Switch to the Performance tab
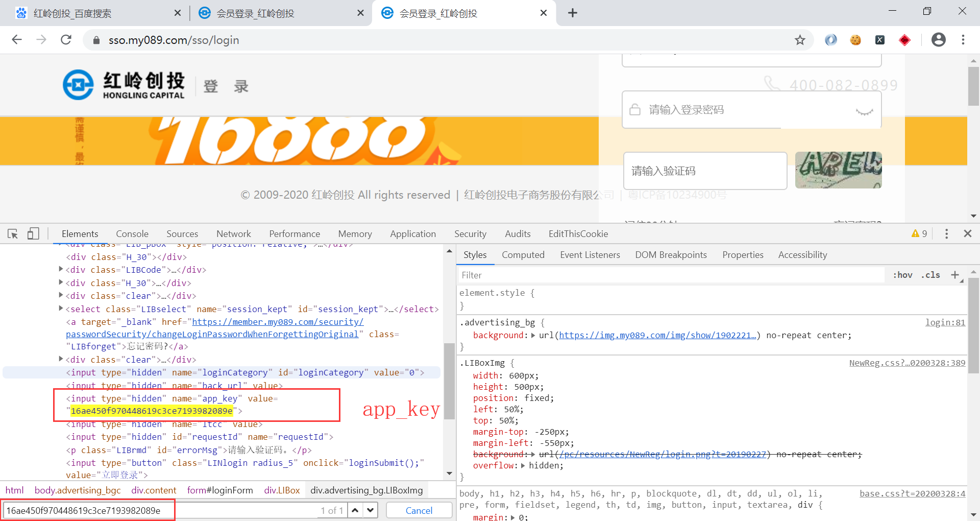 (295, 234)
